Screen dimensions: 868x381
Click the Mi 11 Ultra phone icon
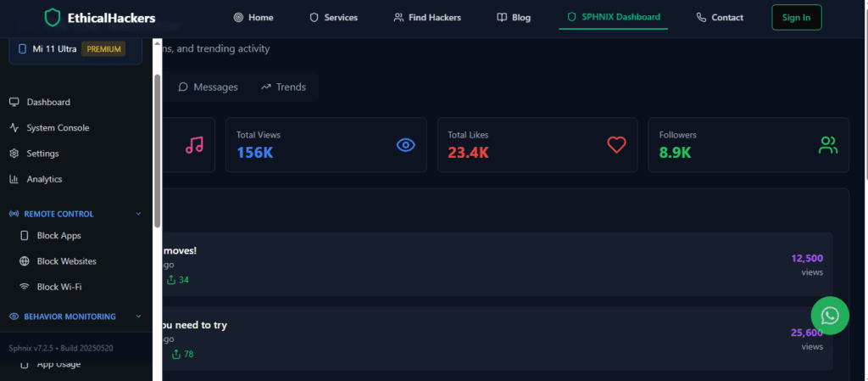click(x=22, y=49)
